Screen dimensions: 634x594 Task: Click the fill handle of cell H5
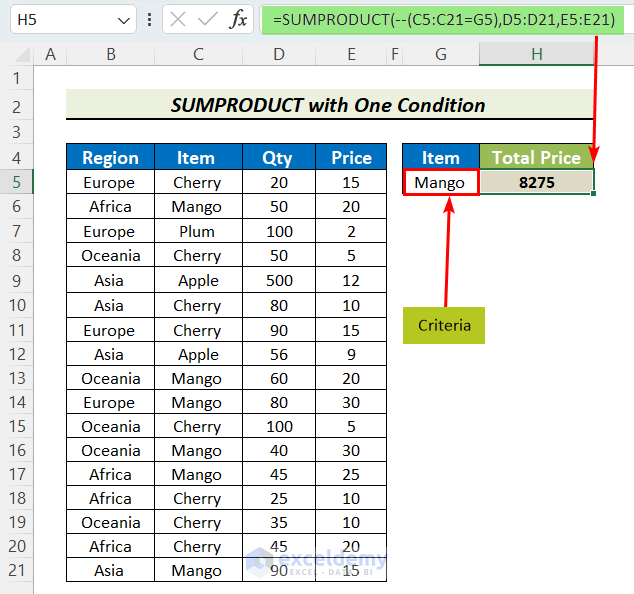click(x=593, y=194)
